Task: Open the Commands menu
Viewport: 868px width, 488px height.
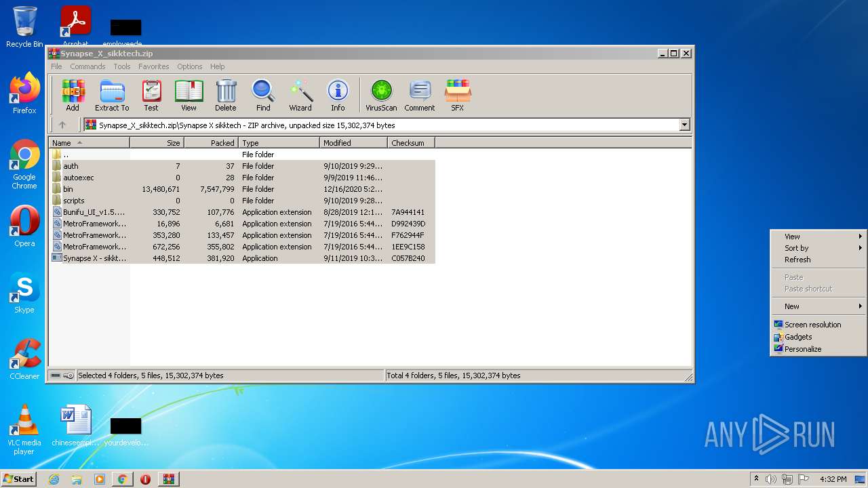Action: (x=87, y=66)
